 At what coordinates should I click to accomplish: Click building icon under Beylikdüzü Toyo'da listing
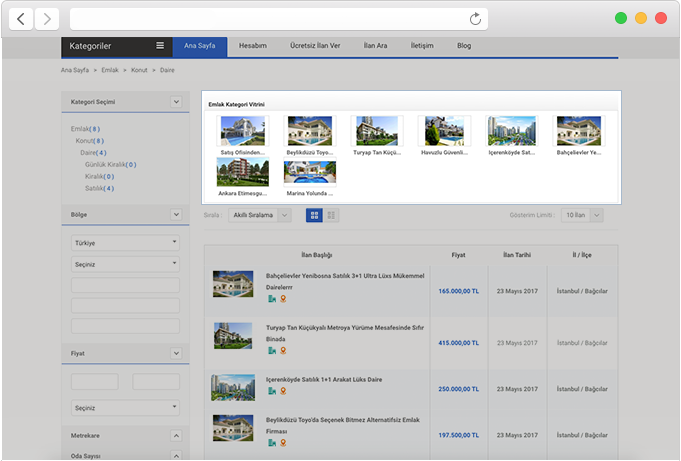(x=271, y=443)
